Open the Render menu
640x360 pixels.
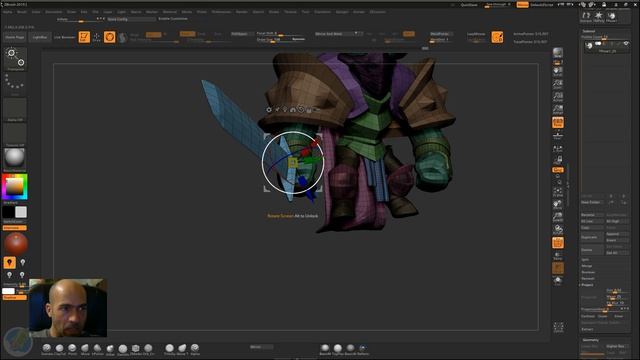[242, 12]
